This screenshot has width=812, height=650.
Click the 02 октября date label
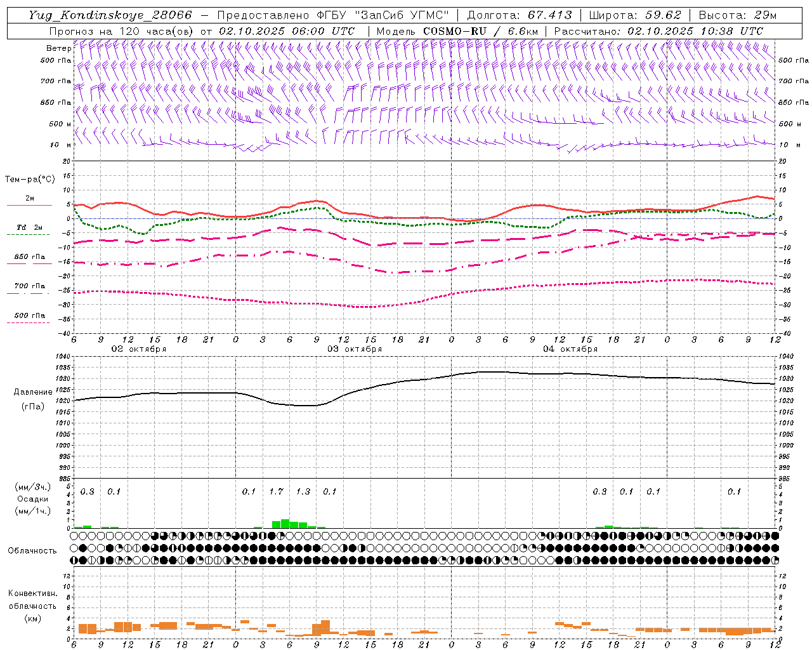[139, 349]
